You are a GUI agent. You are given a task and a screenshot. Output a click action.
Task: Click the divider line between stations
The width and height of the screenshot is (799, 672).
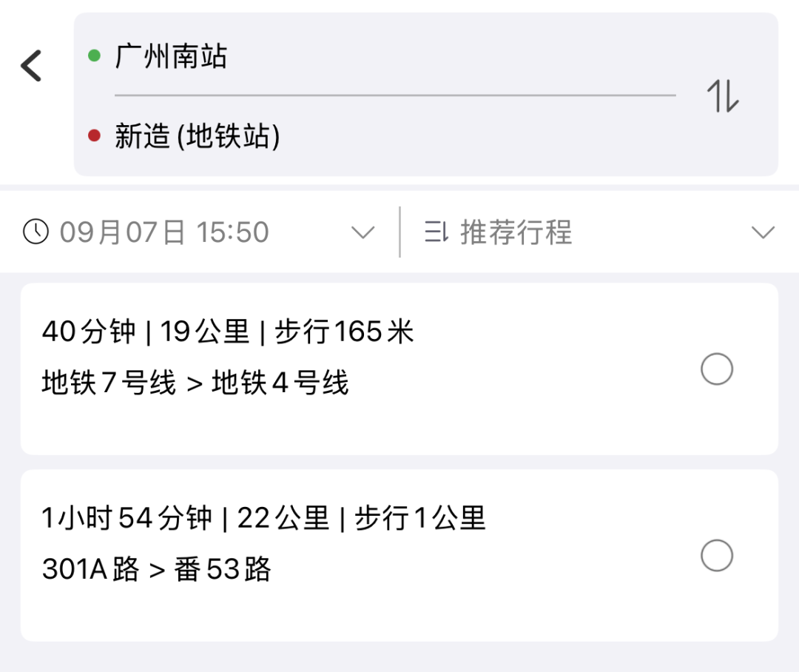click(x=395, y=95)
